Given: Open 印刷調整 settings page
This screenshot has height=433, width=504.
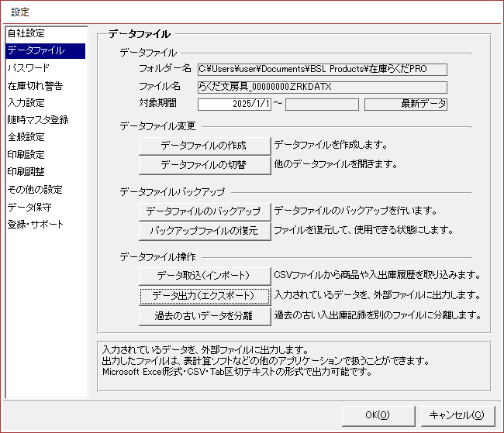Looking at the screenshot, I should point(26,171).
